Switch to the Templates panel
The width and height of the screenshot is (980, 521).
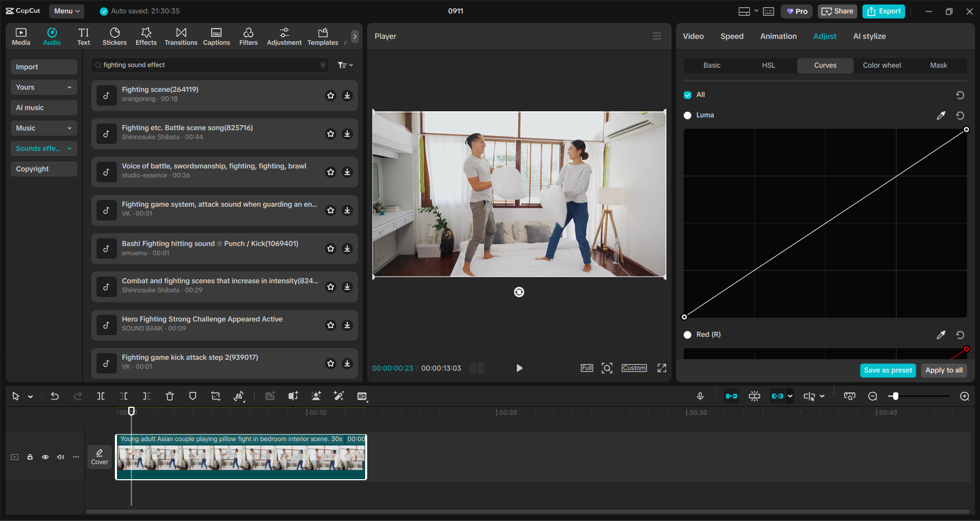(322, 36)
